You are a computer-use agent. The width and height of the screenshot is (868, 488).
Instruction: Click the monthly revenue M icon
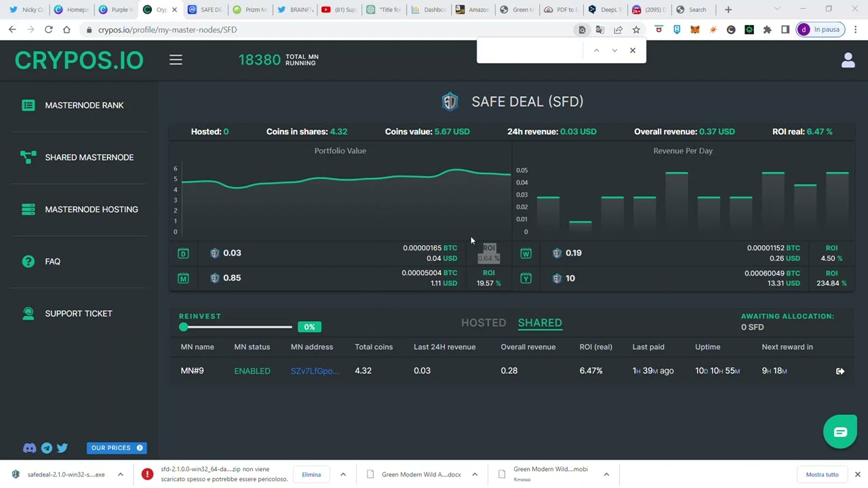[183, 279]
